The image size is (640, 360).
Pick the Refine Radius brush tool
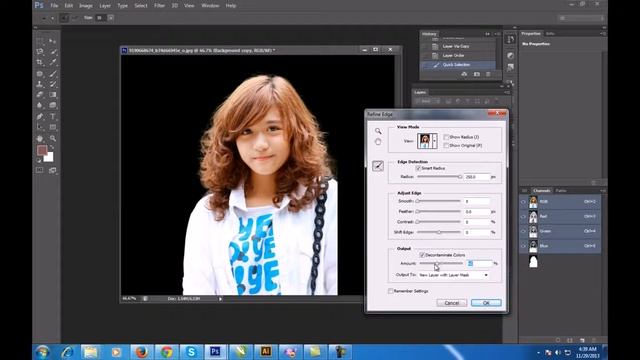tap(378, 166)
